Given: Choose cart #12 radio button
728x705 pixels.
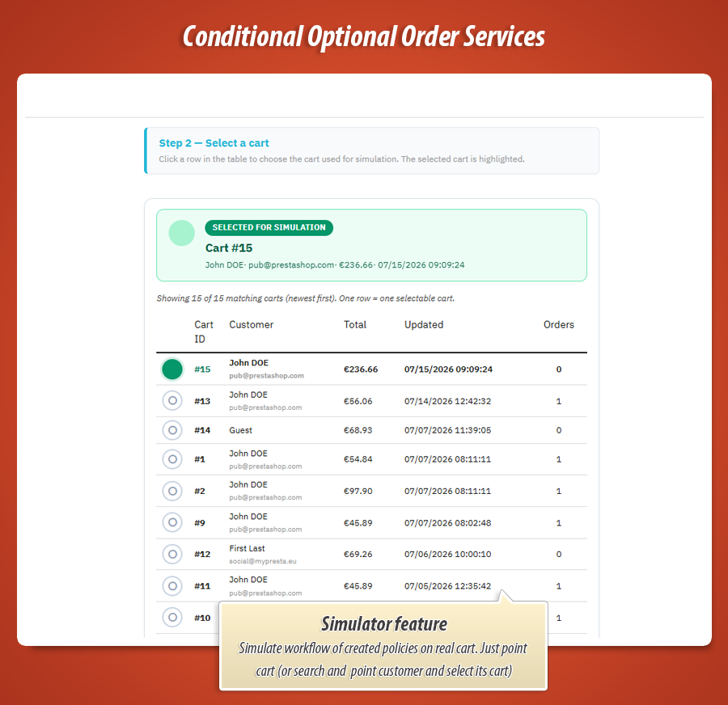Looking at the screenshot, I should (x=172, y=554).
